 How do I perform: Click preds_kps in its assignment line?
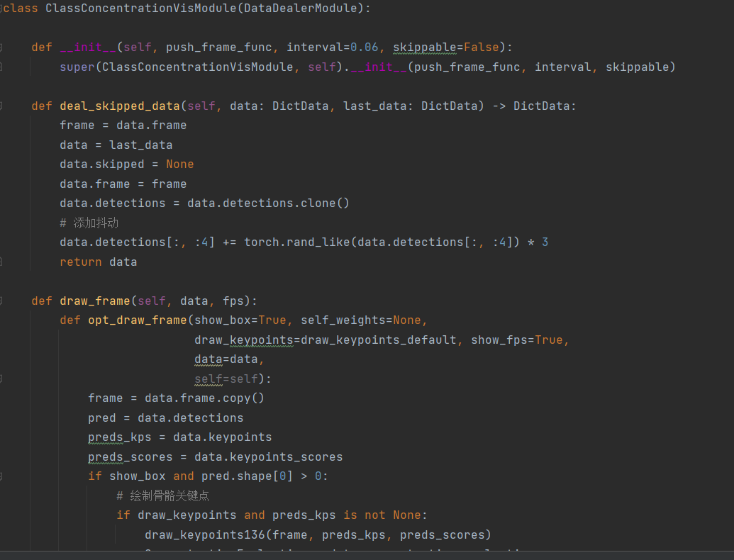tap(120, 437)
